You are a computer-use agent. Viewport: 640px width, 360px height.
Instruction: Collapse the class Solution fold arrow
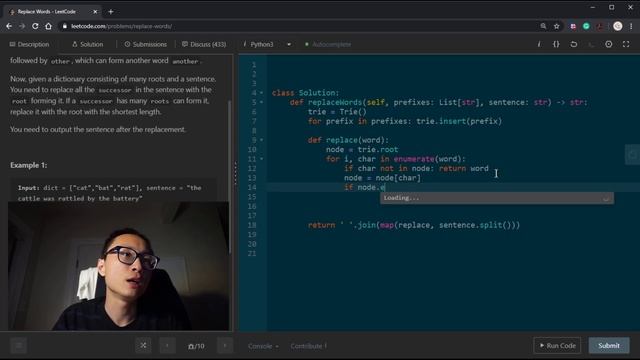[x=262, y=93]
